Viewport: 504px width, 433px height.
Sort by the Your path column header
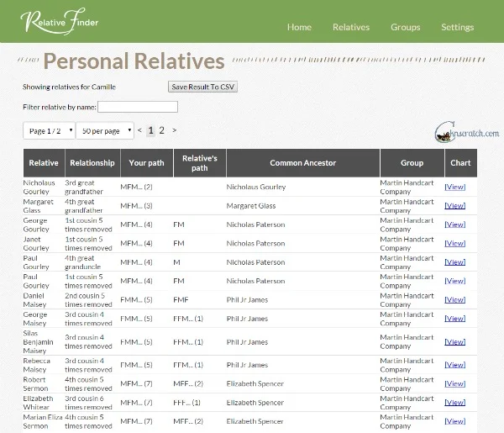(x=146, y=163)
